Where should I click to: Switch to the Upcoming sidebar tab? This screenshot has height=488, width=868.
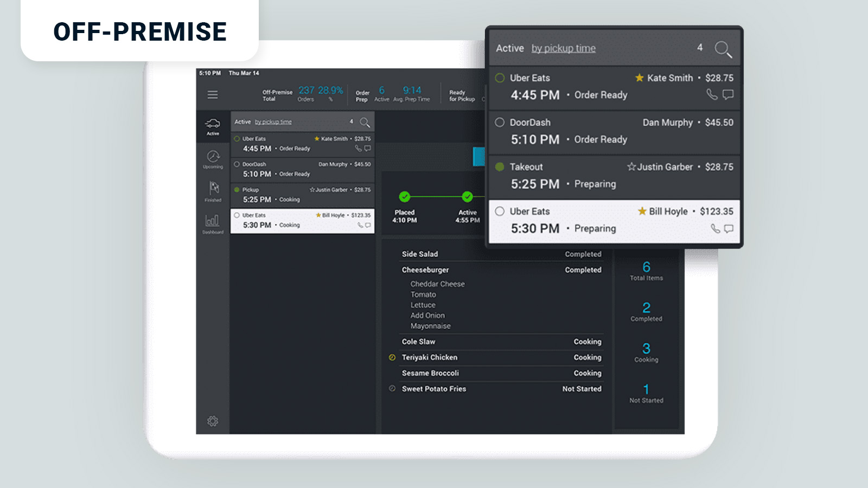213,159
